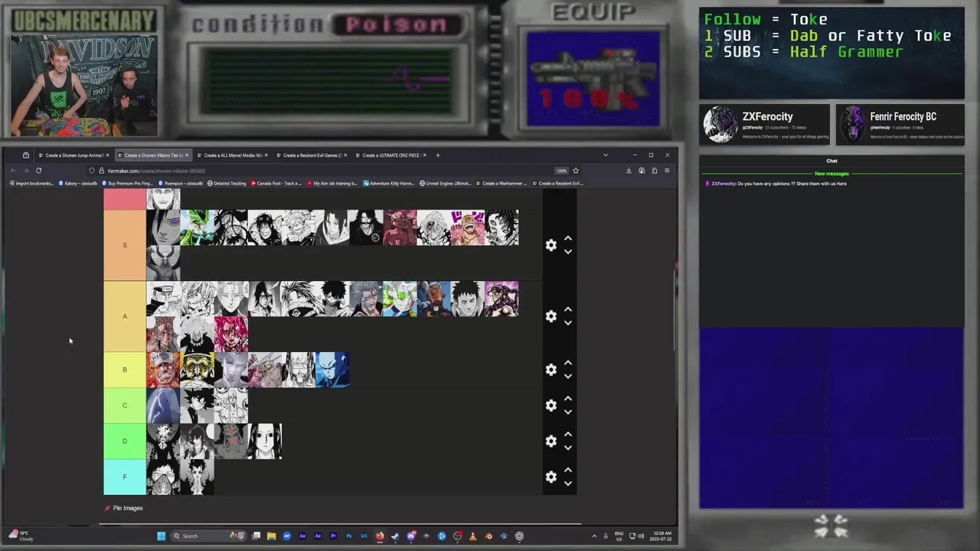Reset the 120% zoom level badge

coord(561,171)
